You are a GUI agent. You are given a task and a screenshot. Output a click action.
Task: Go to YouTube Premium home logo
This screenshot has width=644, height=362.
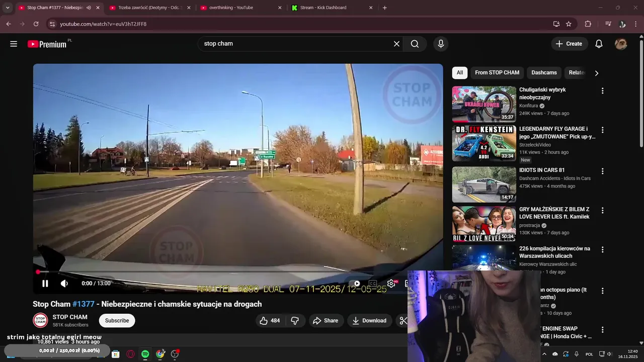pos(47,44)
